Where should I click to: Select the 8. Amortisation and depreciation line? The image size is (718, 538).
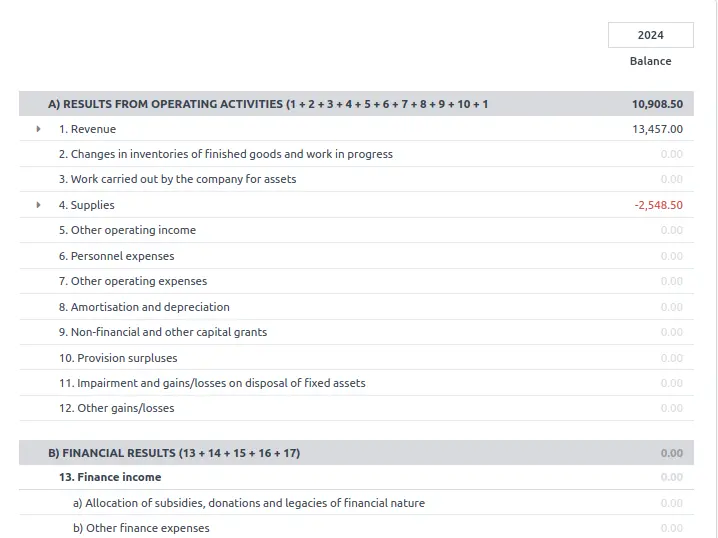[144, 307]
